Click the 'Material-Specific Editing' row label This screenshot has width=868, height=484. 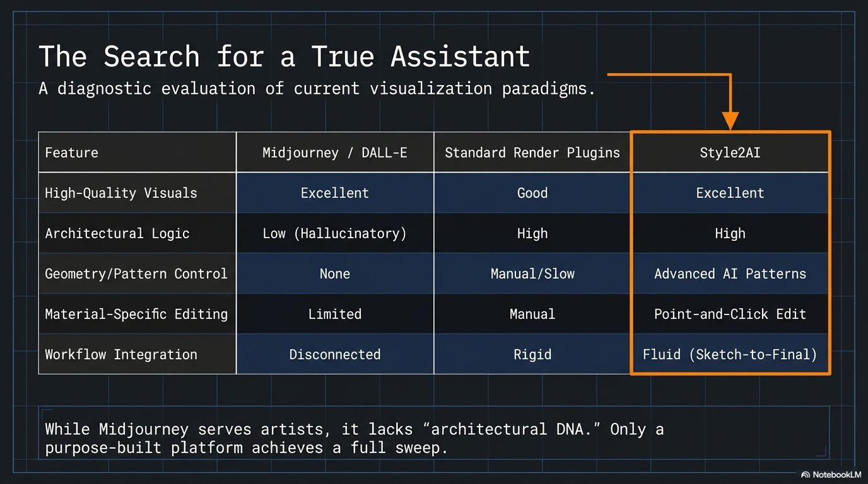click(x=138, y=314)
